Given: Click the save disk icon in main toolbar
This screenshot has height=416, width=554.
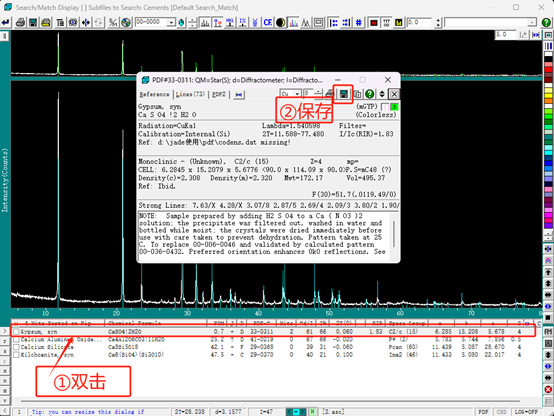Looking at the screenshot, I should click(x=33, y=23).
